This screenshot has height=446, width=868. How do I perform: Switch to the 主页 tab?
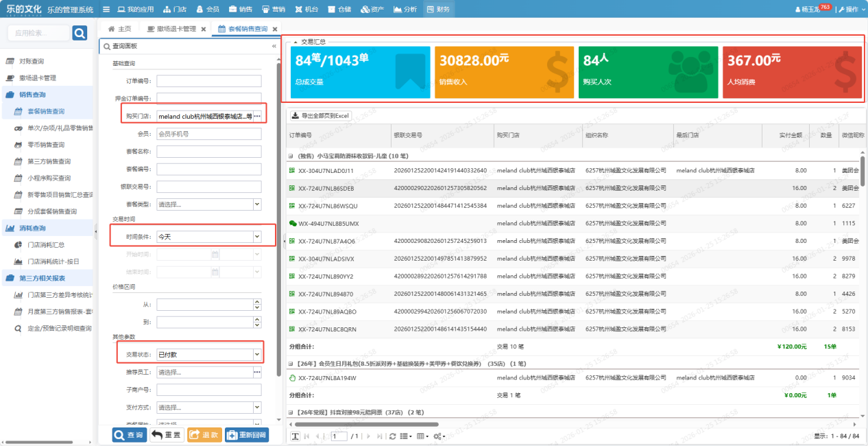[x=119, y=29]
